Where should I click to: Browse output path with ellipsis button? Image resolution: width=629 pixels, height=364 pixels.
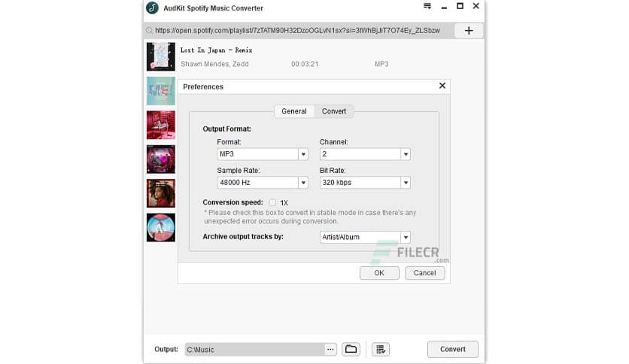tap(330, 349)
